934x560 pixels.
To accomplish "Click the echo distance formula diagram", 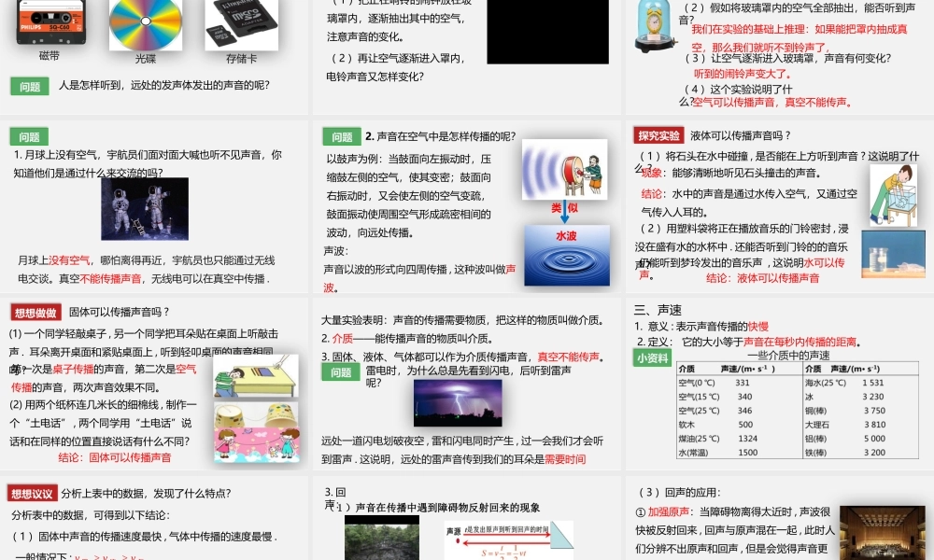I will [x=509, y=540].
